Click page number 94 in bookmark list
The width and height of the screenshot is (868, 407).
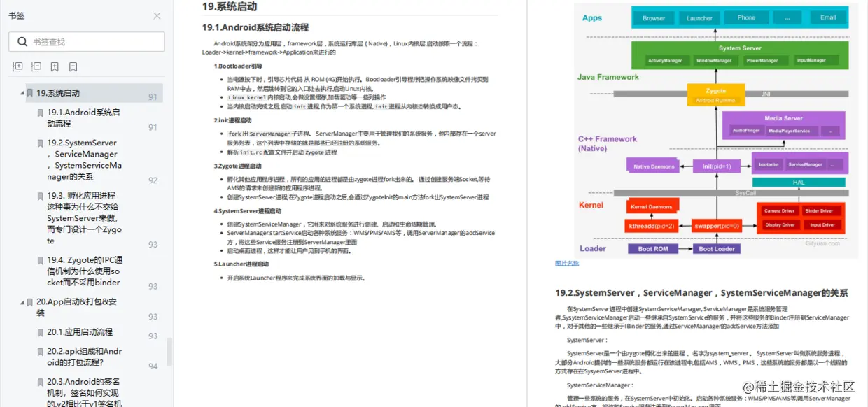point(153,366)
